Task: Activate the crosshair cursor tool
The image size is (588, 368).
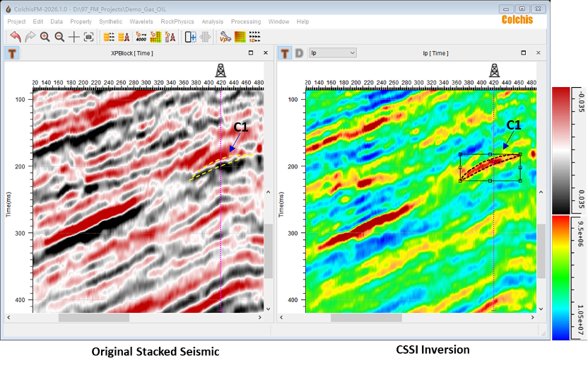Action: coord(74,37)
